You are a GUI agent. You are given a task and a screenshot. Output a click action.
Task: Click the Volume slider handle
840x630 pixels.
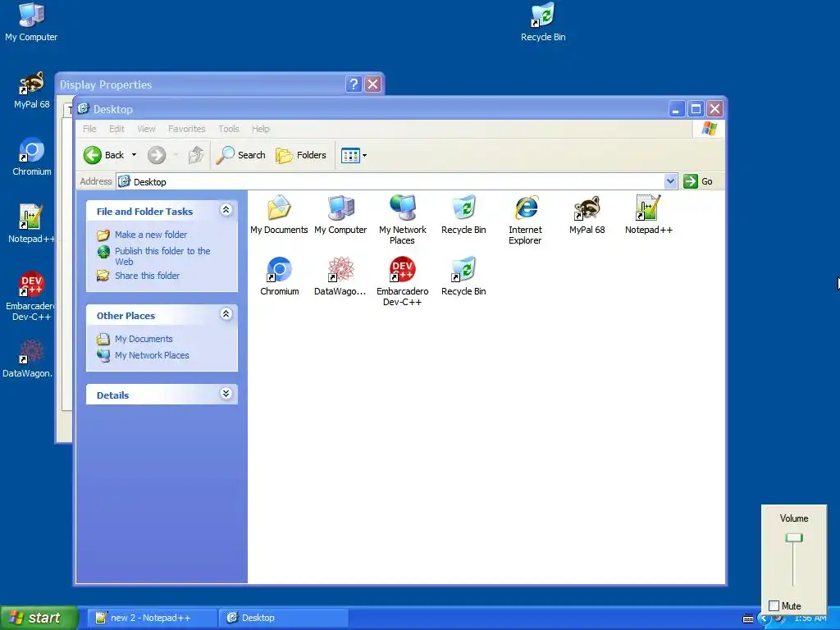(793, 538)
